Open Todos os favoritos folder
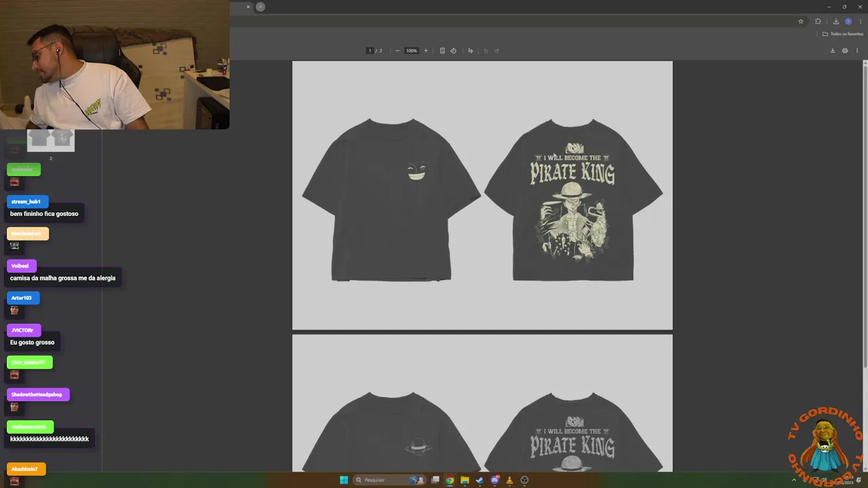 click(843, 34)
